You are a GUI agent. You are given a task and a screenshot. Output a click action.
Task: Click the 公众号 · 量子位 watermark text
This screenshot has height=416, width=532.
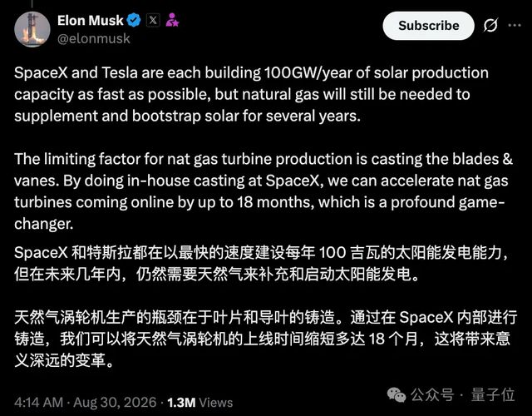click(463, 395)
